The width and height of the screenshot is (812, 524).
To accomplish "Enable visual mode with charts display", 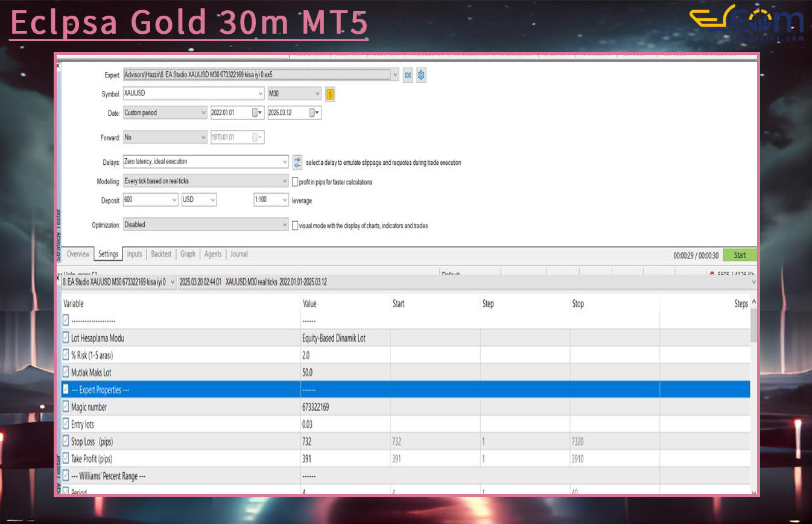I will coord(295,225).
